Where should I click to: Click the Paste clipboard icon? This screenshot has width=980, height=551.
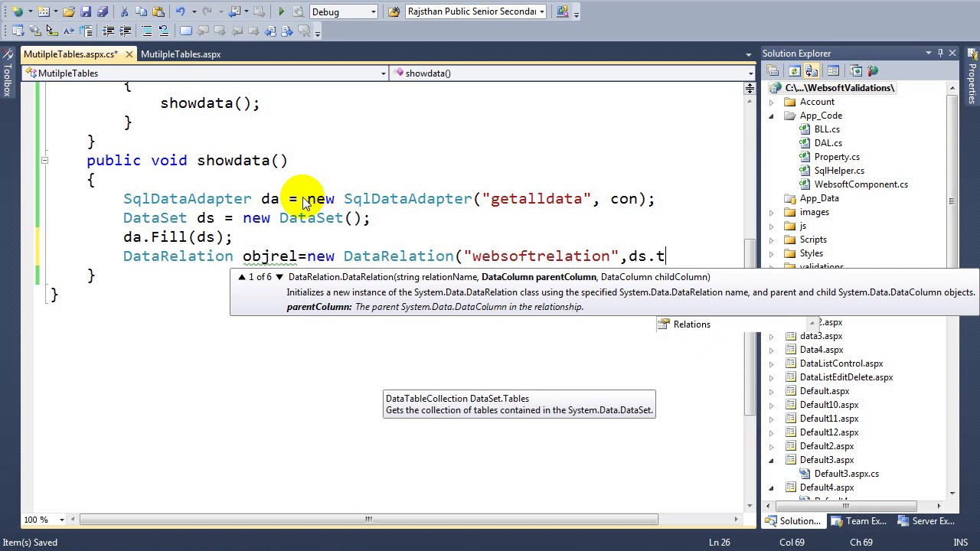[158, 11]
